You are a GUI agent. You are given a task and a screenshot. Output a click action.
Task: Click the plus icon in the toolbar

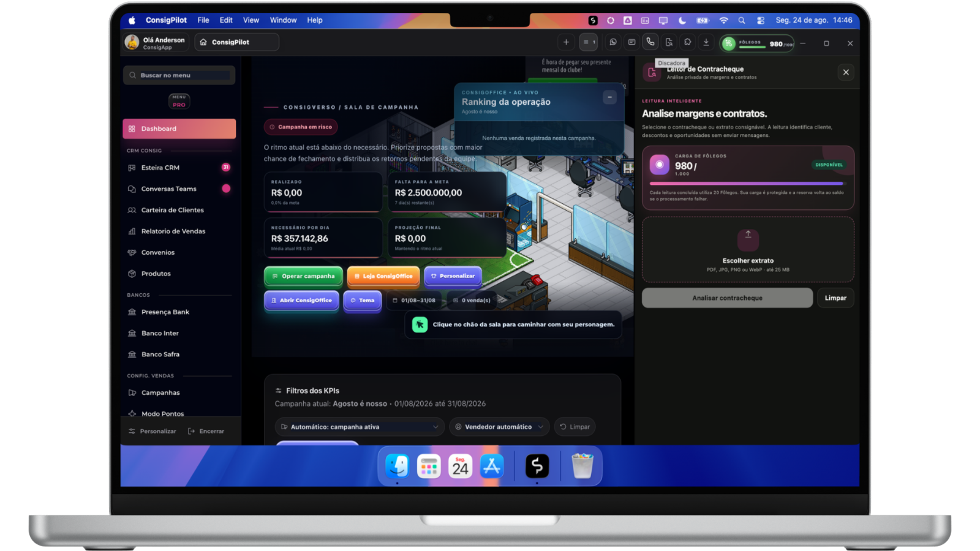coord(566,42)
